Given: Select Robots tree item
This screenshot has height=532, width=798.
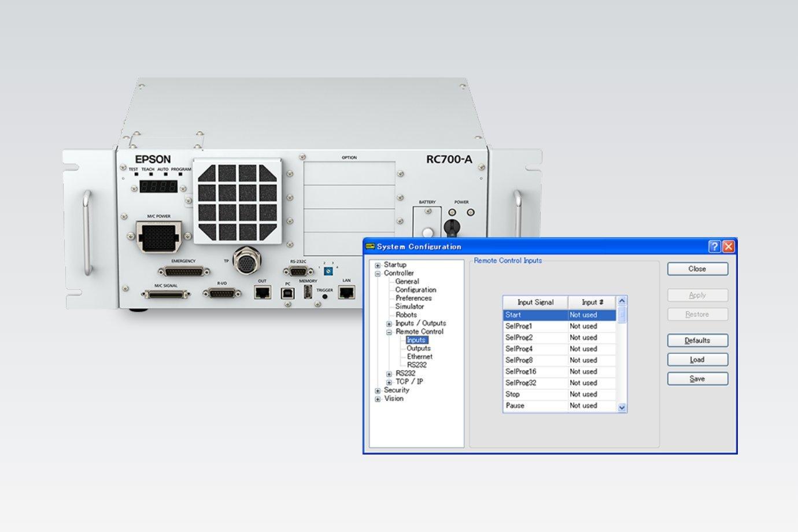Looking at the screenshot, I should coord(406,315).
